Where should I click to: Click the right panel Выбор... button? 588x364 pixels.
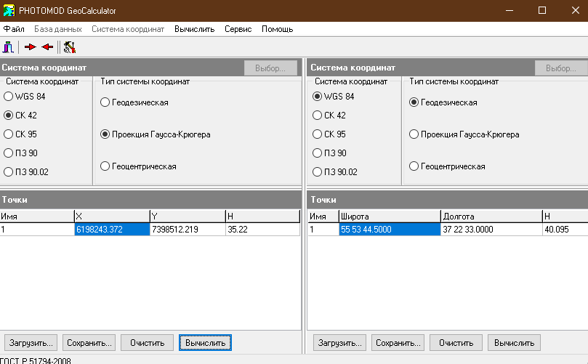click(x=561, y=68)
